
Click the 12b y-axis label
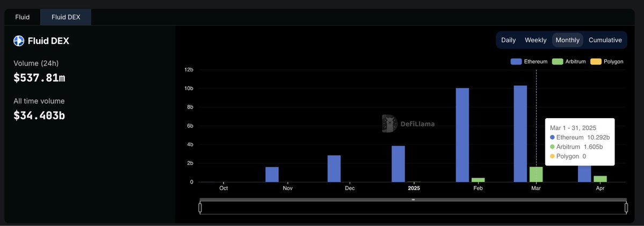click(x=189, y=70)
